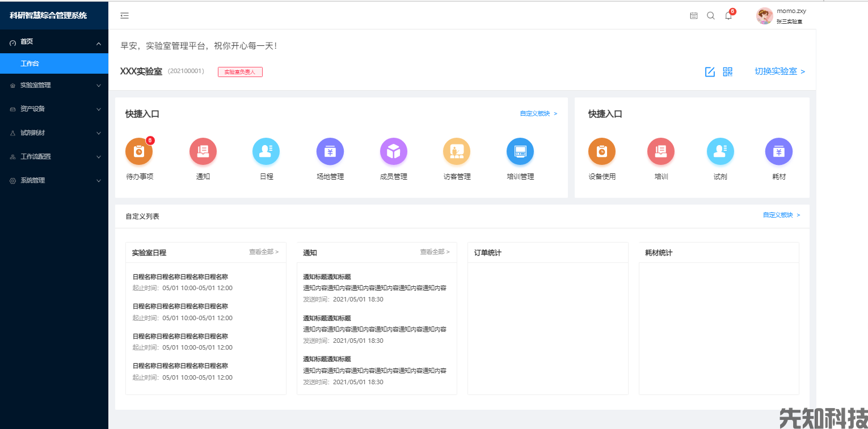Viewport: 868px width, 429px height.
Task: Expand the 资产设备 chevron
Action: (99, 109)
